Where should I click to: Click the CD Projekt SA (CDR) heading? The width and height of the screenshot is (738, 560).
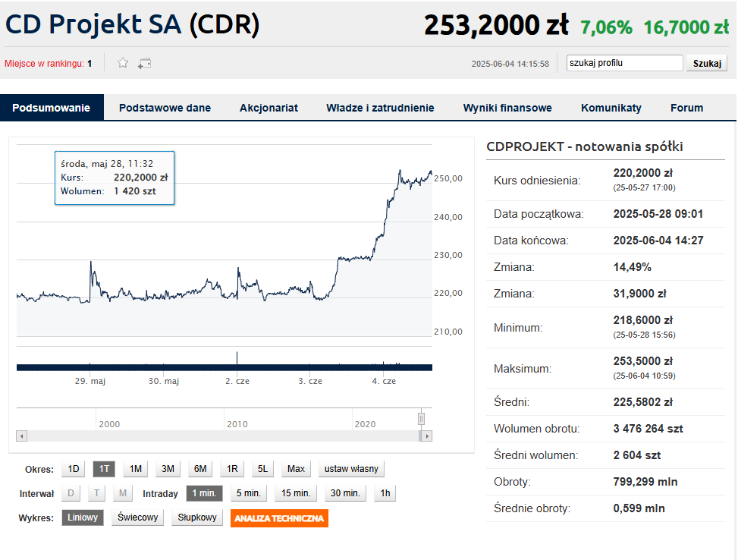click(x=132, y=24)
